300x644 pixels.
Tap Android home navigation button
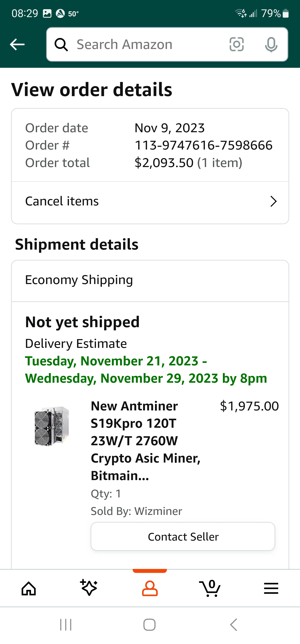coord(150,625)
